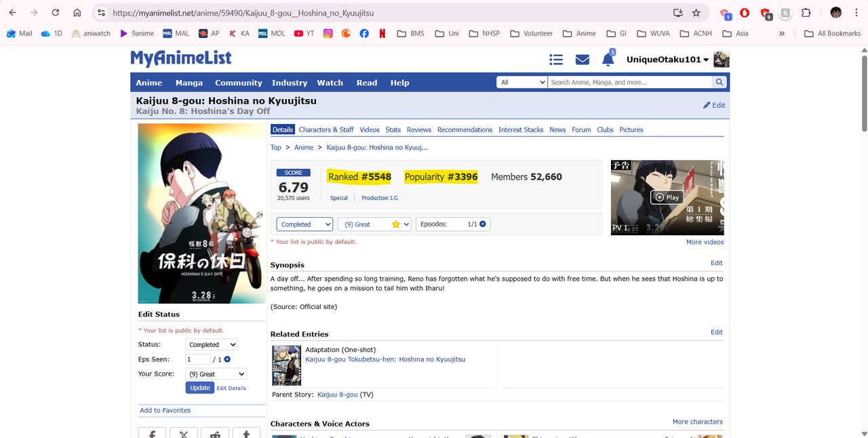
Task: Open the (9) Great star score dropdown
Action: (x=374, y=224)
